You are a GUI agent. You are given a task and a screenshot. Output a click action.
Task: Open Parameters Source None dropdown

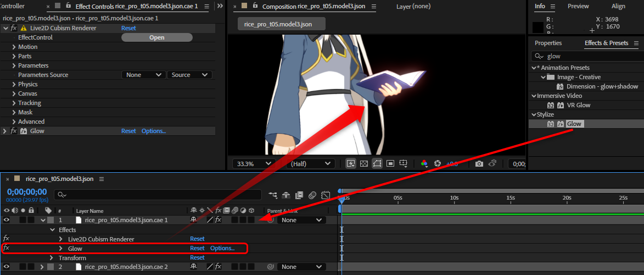[x=143, y=75]
